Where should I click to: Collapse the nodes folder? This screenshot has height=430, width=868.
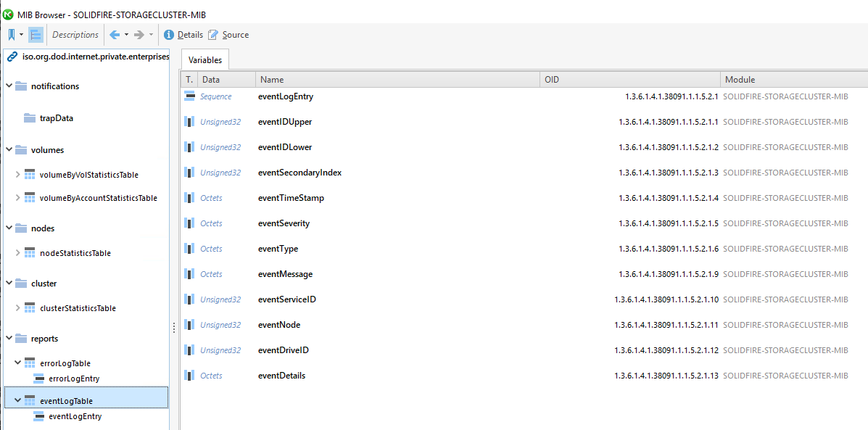9,228
